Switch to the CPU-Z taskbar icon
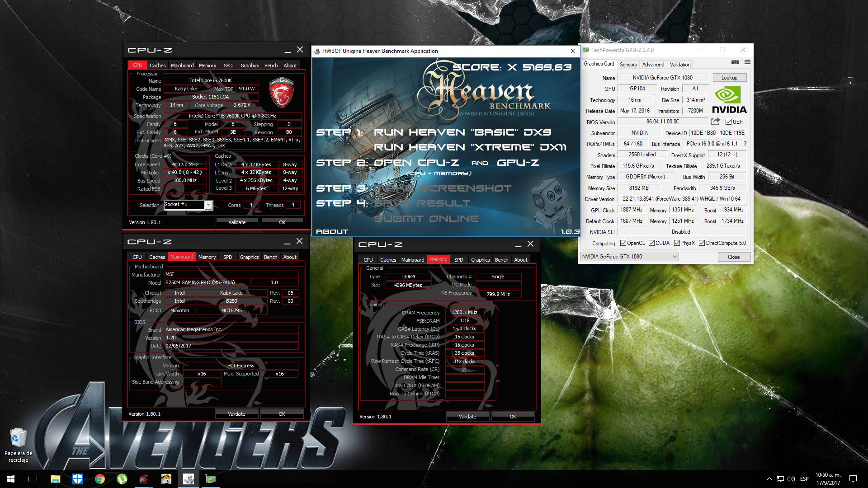868x488 pixels. [144, 479]
